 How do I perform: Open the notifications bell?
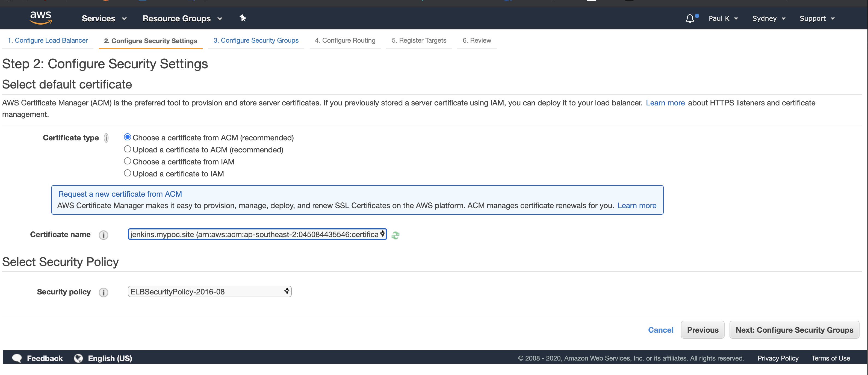coord(690,18)
